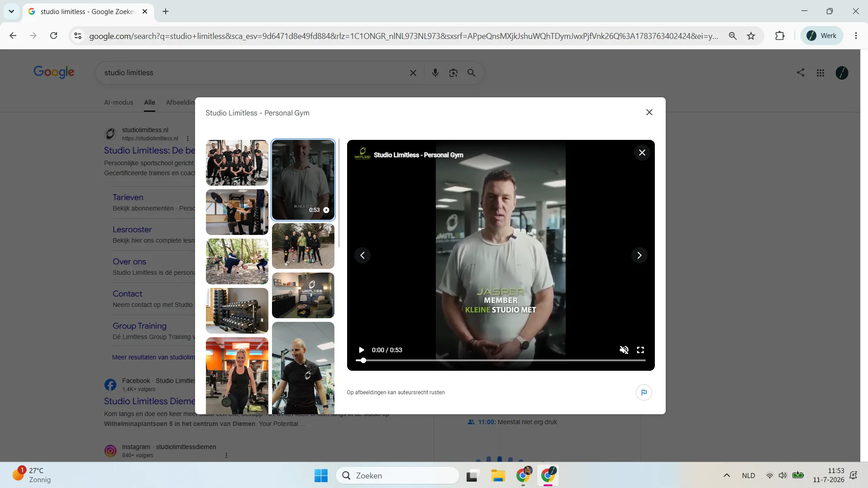Click the taskbar Zoeken search box
The width and height of the screenshot is (868, 488).
tap(398, 476)
